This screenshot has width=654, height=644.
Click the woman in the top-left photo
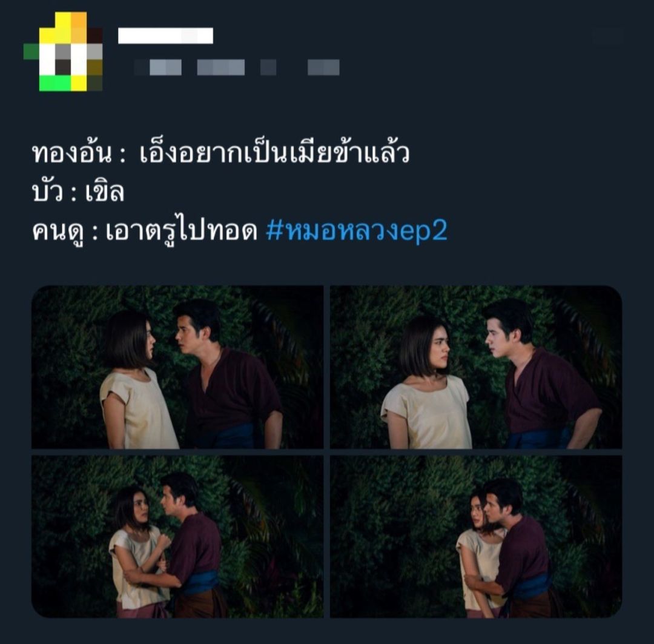click(137, 380)
